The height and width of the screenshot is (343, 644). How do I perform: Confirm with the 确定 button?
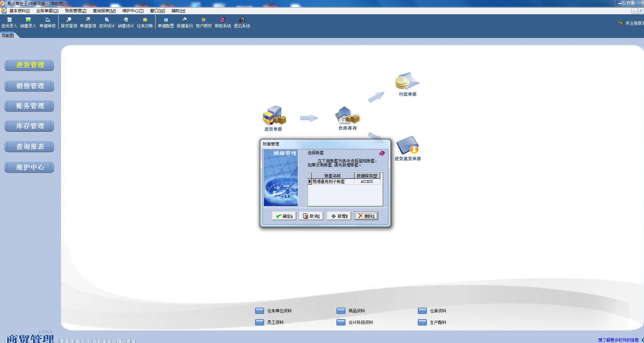coord(284,216)
